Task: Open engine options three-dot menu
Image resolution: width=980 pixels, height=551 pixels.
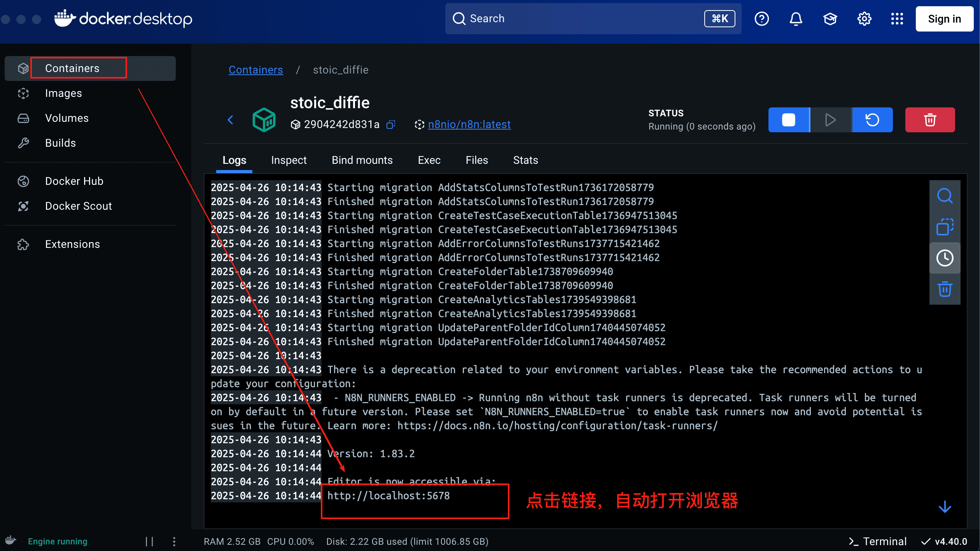Action: point(174,541)
